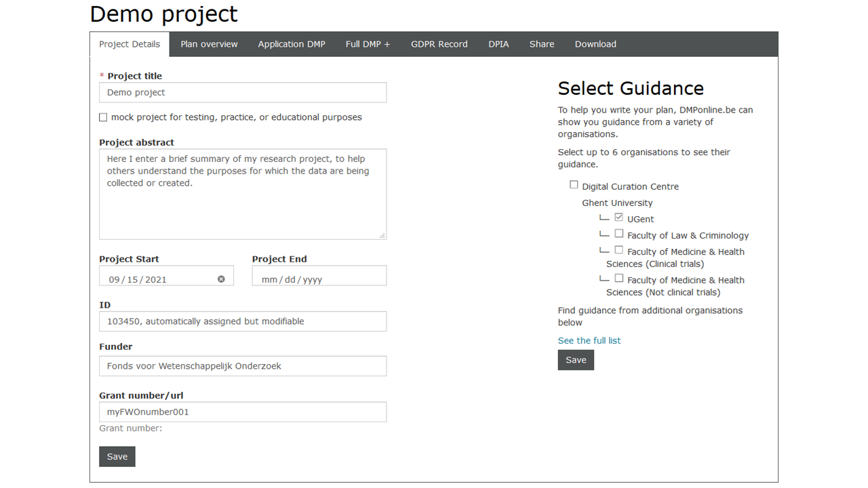Clear the Project Start date
The height and width of the screenshot is (488, 868).
221,279
